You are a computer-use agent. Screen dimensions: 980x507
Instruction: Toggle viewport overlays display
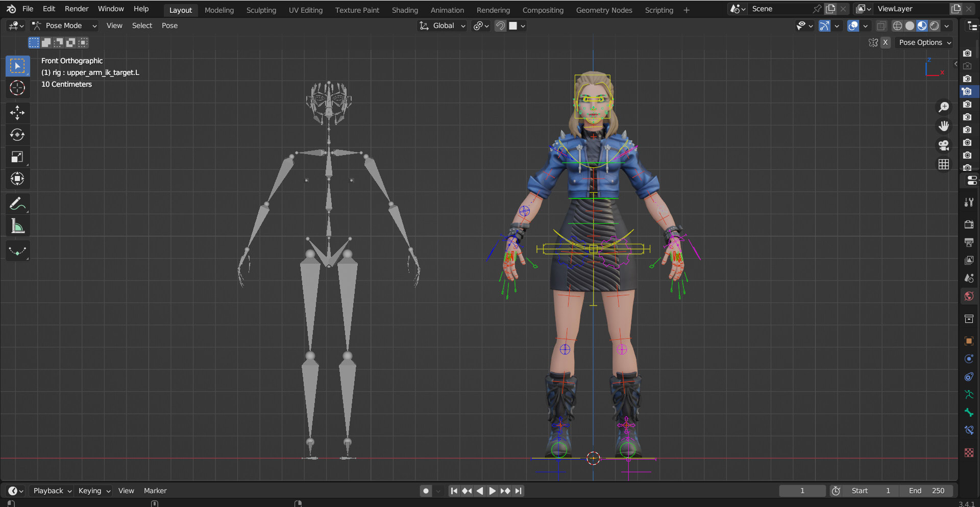(x=853, y=26)
